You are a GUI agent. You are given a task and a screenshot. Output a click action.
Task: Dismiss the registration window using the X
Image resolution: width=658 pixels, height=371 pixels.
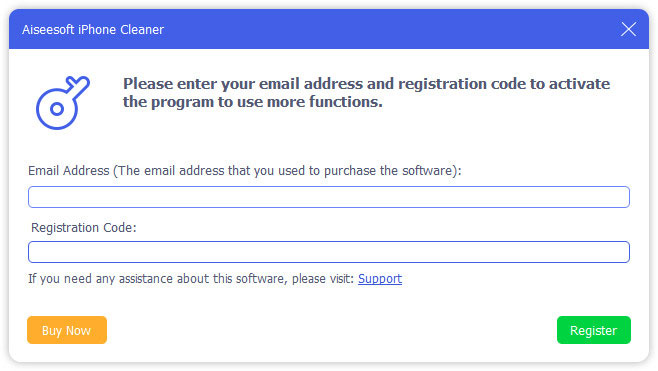click(628, 29)
